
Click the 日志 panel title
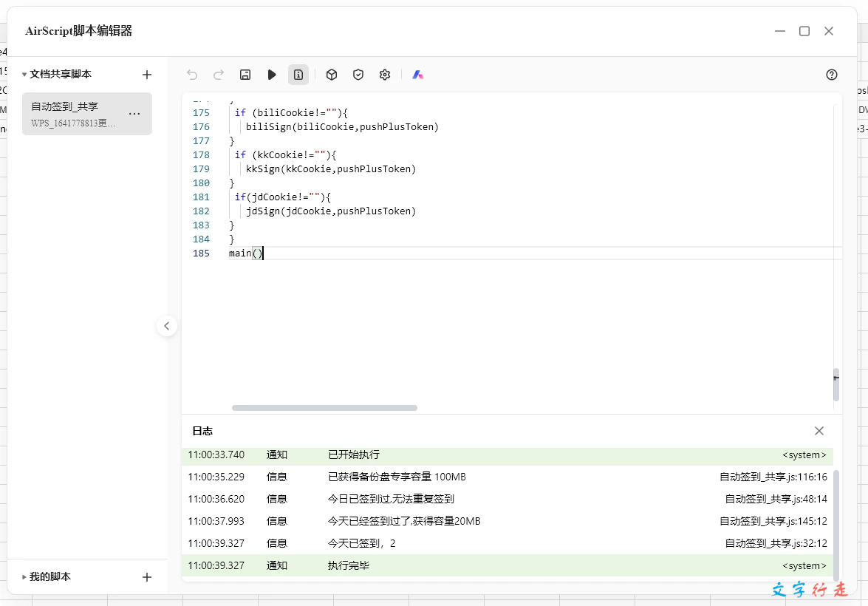click(x=202, y=431)
